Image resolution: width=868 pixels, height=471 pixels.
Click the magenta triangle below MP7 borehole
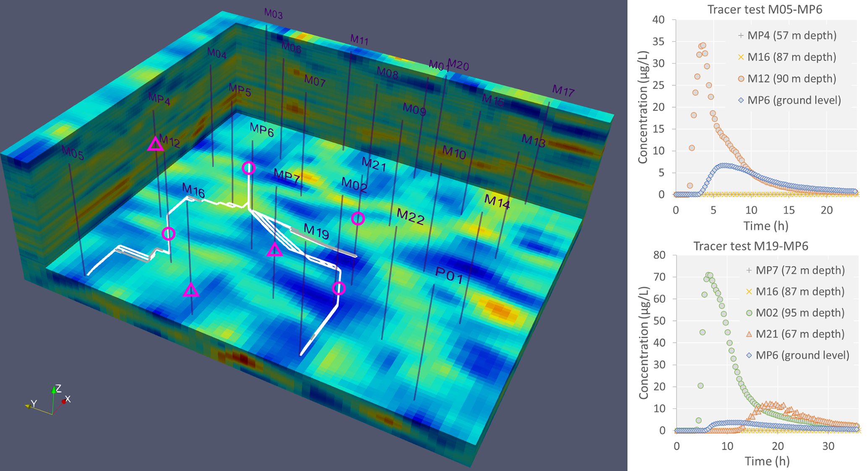click(275, 250)
